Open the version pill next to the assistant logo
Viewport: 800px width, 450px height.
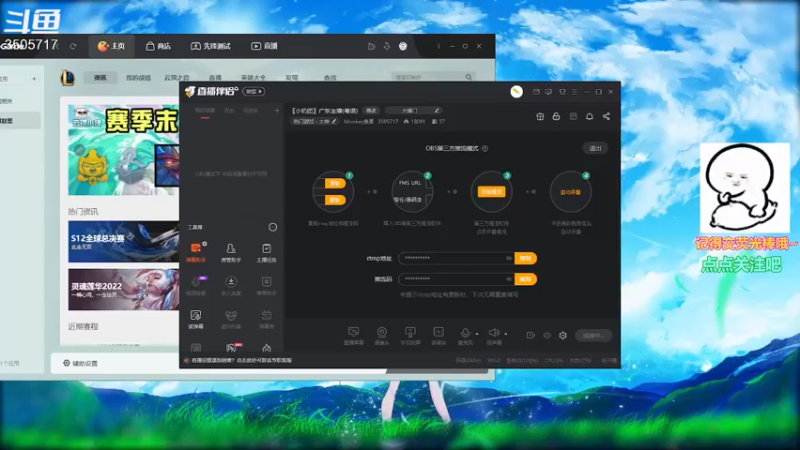point(254,92)
